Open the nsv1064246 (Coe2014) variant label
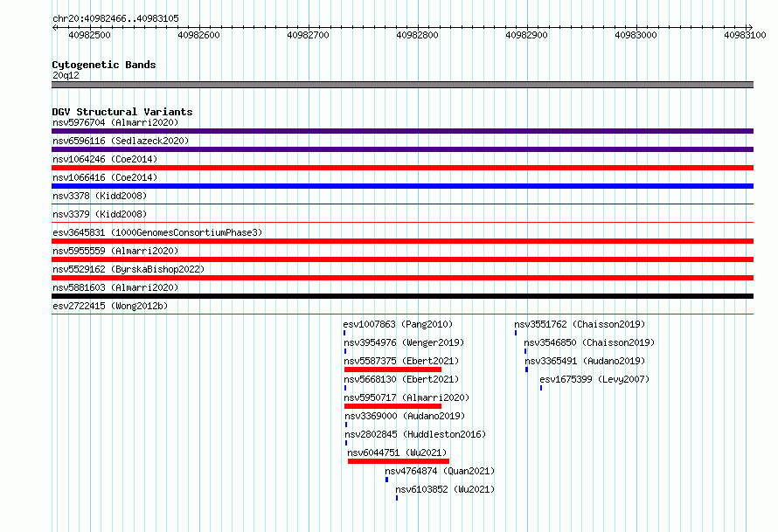778x532 pixels. pos(105,159)
